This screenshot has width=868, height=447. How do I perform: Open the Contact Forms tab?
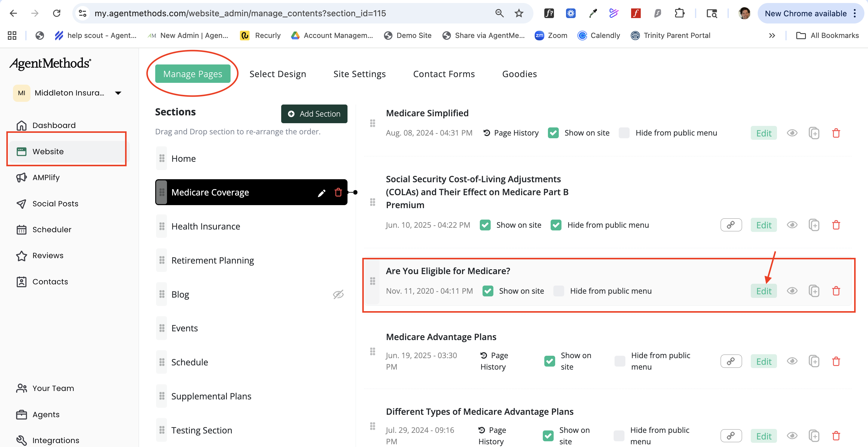tap(444, 74)
